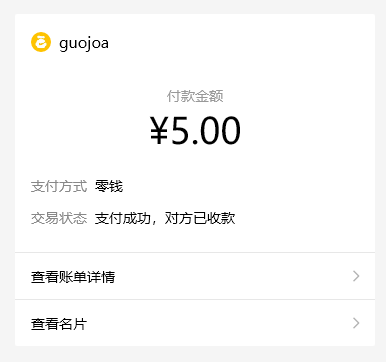Screen dimensions: 386x362
Task: Click the divider above 查看账单详情
Action: tap(195, 253)
